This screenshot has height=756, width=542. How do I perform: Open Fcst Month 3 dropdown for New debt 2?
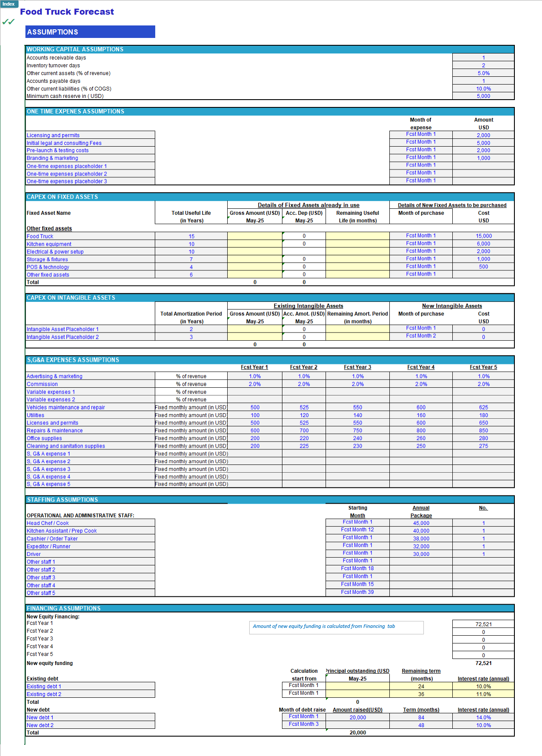(304, 724)
